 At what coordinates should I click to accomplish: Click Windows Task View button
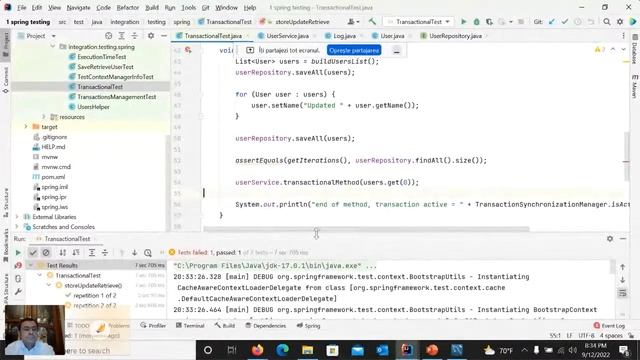pyautogui.click(x=232, y=350)
